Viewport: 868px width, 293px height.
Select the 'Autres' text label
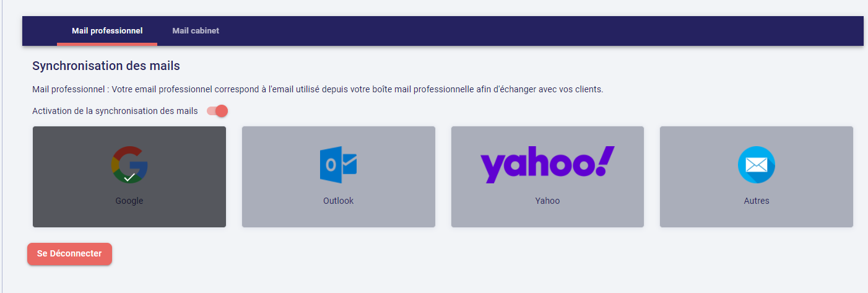[756, 201]
